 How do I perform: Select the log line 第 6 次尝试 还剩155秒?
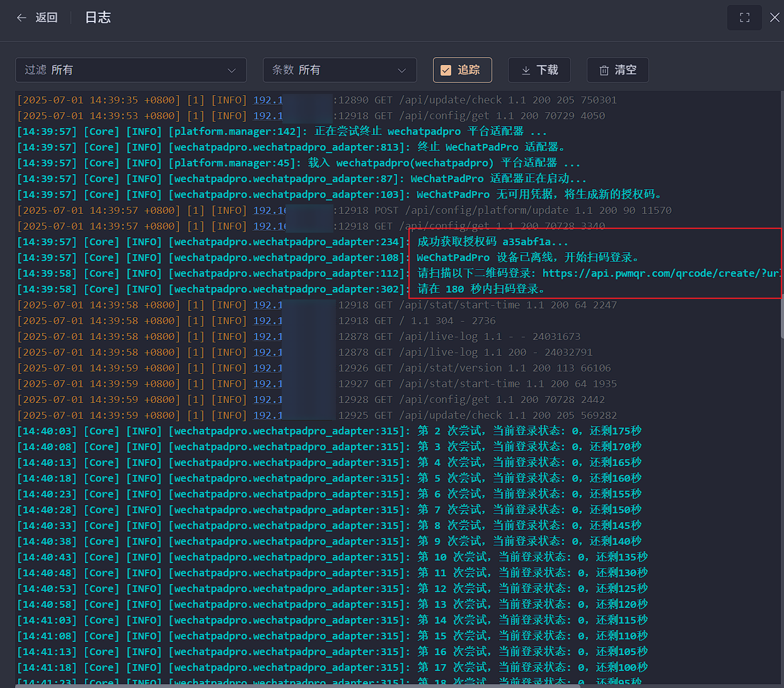tap(329, 494)
